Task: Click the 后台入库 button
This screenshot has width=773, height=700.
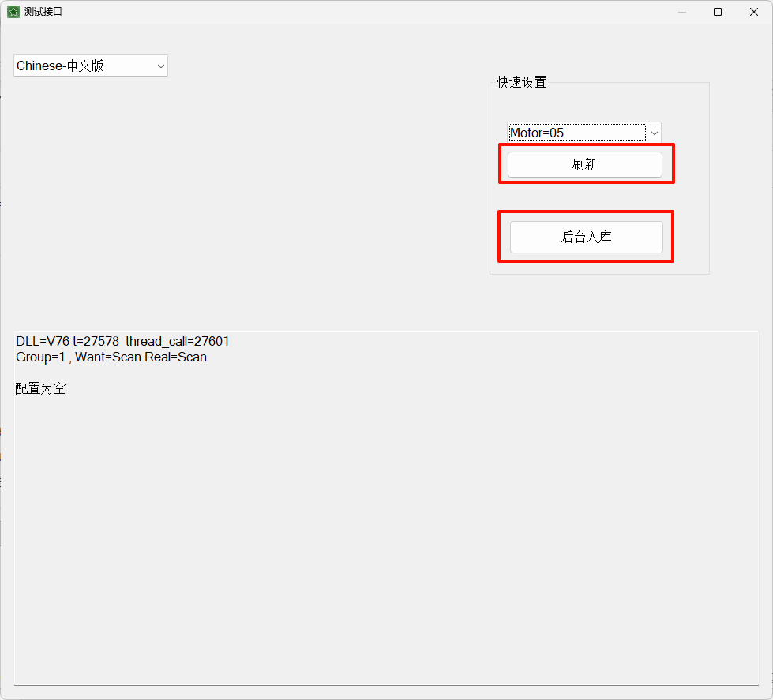Action: click(586, 237)
